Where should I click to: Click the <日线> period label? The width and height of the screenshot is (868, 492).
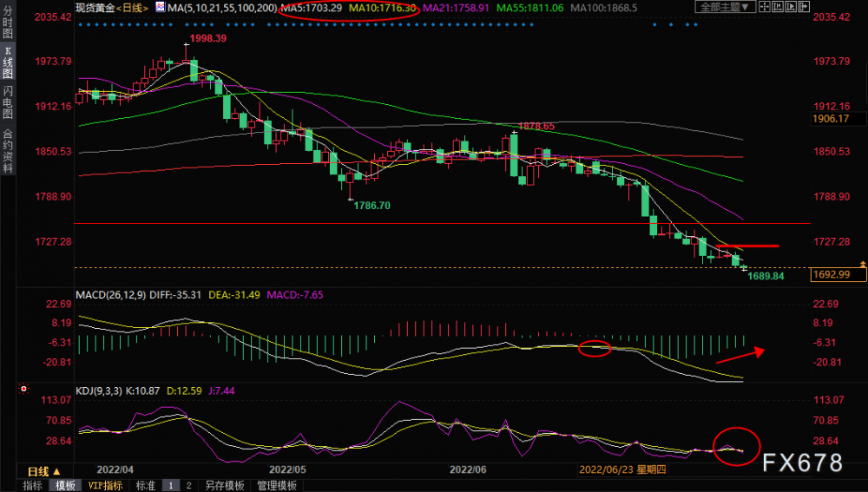pos(132,8)
